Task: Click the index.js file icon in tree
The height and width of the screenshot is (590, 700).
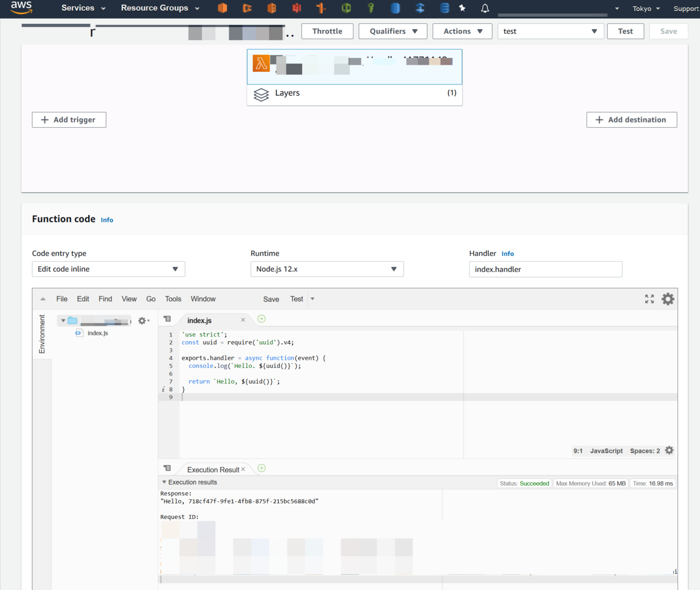Action: point(79,333)
